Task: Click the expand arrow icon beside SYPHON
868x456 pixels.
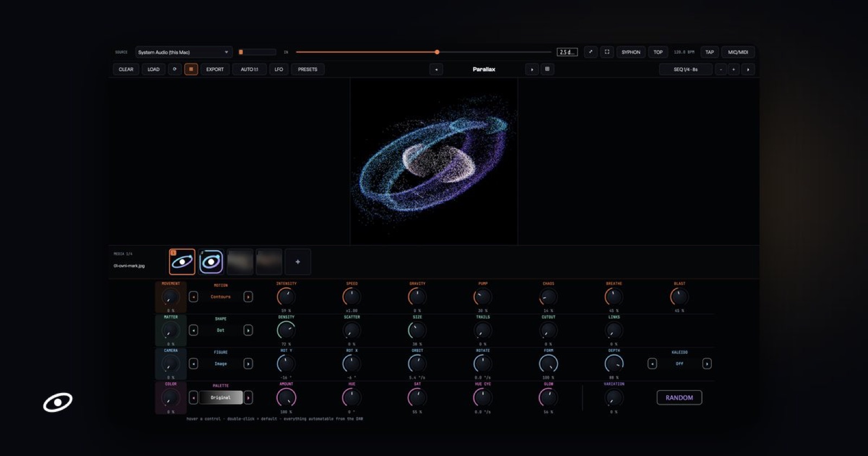Action: coord(591,52)
